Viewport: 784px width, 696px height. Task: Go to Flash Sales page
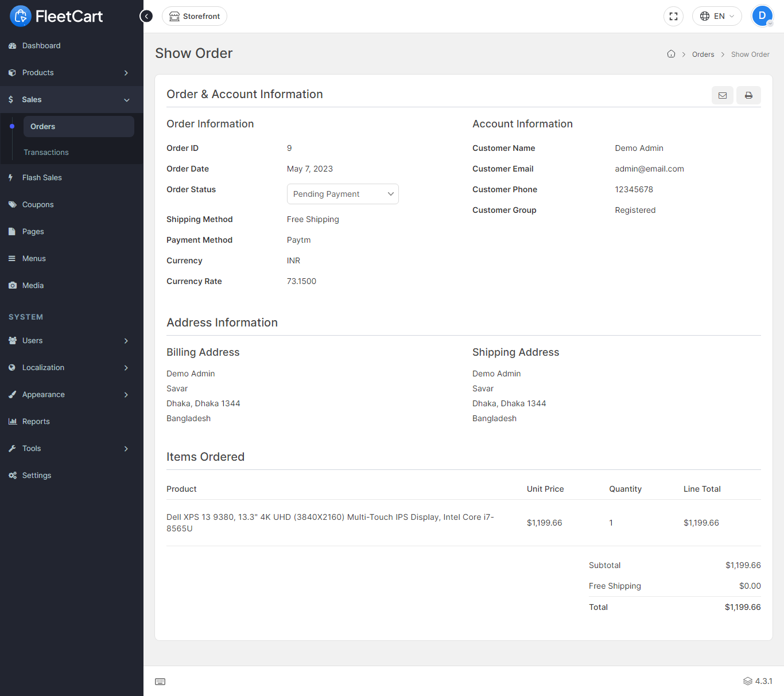point(72,178)
